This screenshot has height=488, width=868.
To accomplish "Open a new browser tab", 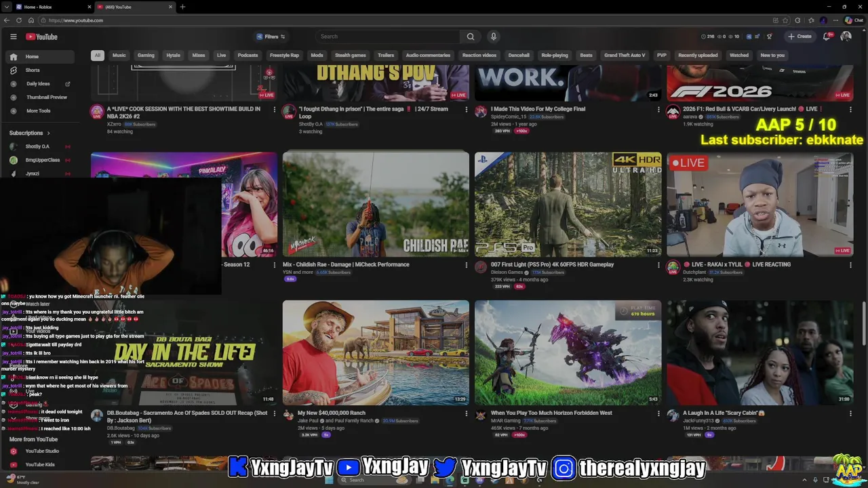I will click(x=182, y=7).
